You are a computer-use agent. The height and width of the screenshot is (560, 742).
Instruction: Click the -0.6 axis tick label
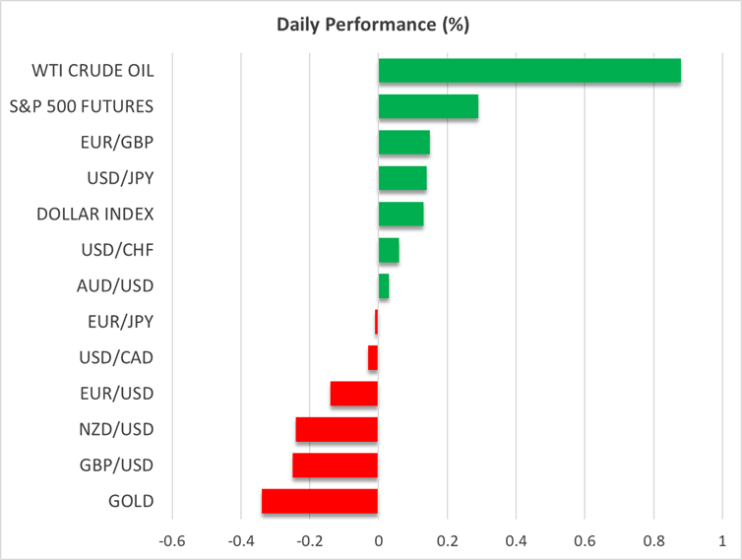point(172,541)
